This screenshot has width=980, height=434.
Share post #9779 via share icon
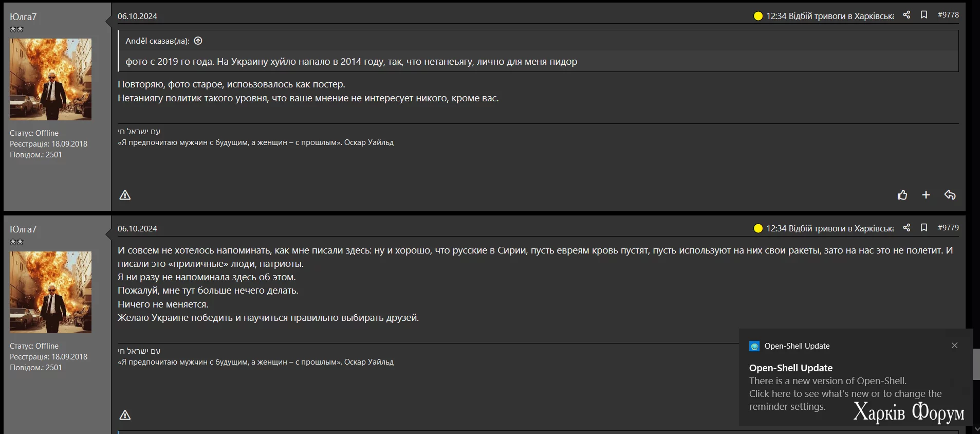907,228
